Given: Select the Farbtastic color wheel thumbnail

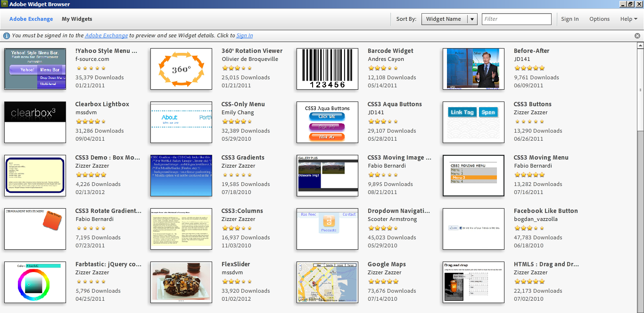Looking at the screenshot, I should click(x=35, y=282).
